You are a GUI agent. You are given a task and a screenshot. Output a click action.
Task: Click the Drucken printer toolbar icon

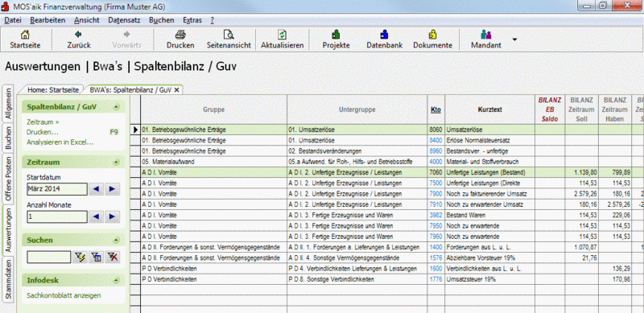click(180, 35)
